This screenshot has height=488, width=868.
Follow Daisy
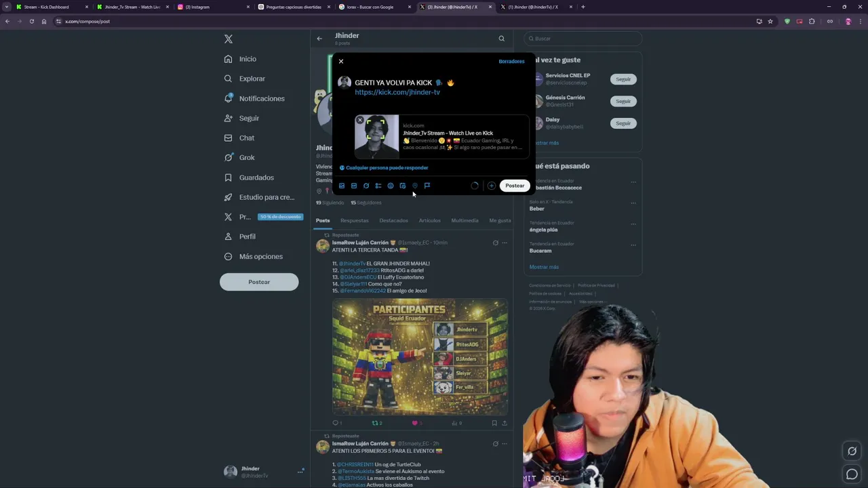pos(623,123)
